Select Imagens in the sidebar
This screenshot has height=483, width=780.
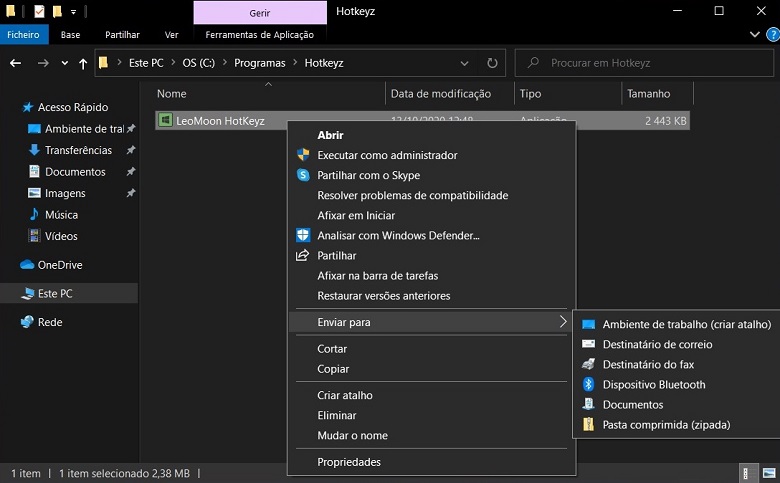click(65, 193)
